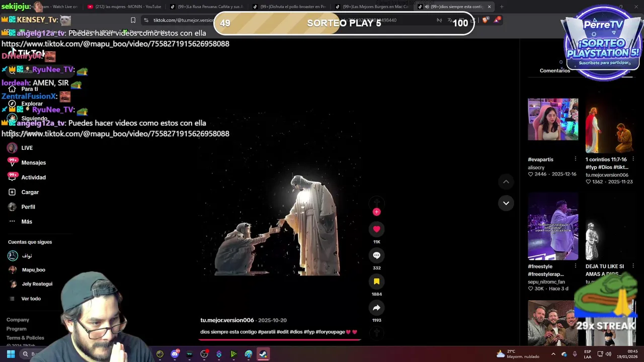Go to Perfil page
The height and width of the screenshot is (362, 644).
[22, 207]
